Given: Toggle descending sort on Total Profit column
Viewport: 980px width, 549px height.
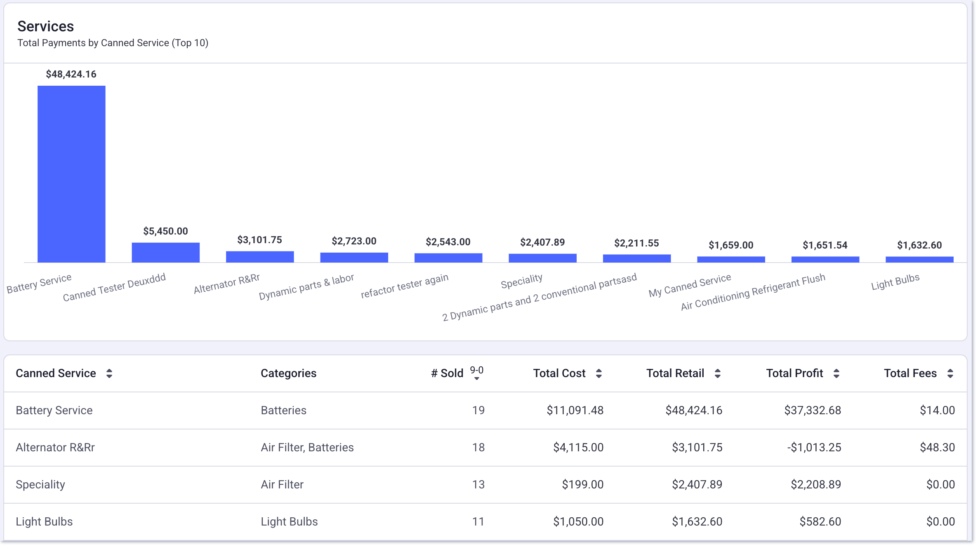Looking at the screenshot, I should [836, 373].
